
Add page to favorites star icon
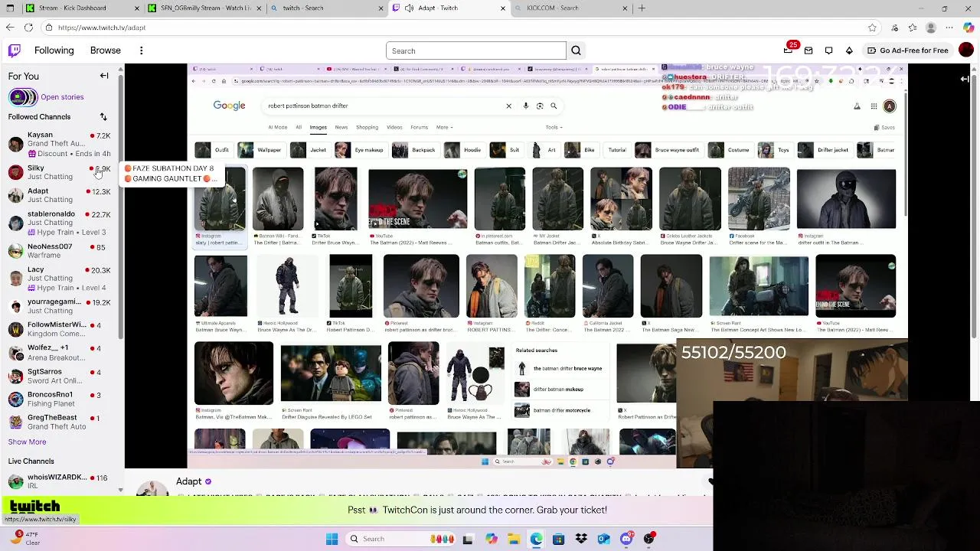pyautogui.click(x=872, y=28)
